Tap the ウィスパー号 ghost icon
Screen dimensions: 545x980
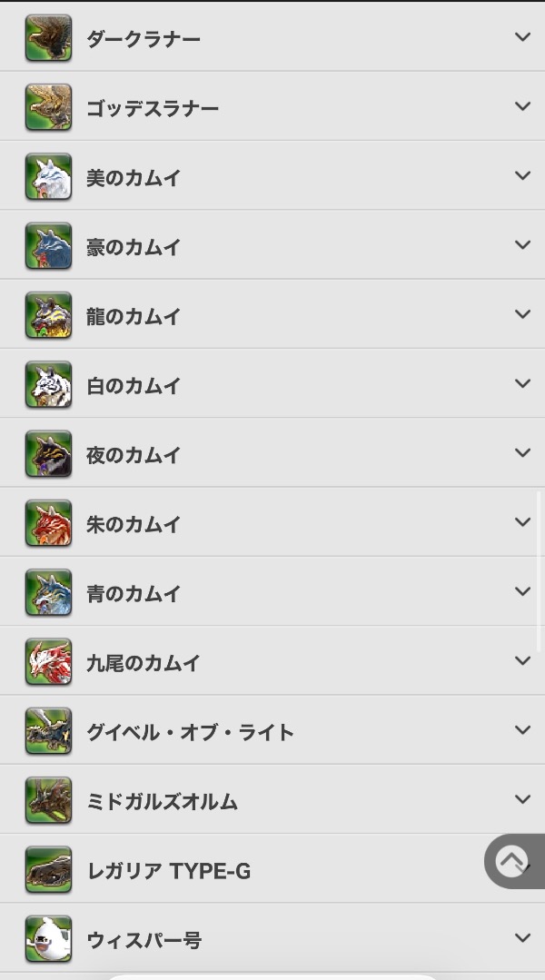click(x=48, y=939)
